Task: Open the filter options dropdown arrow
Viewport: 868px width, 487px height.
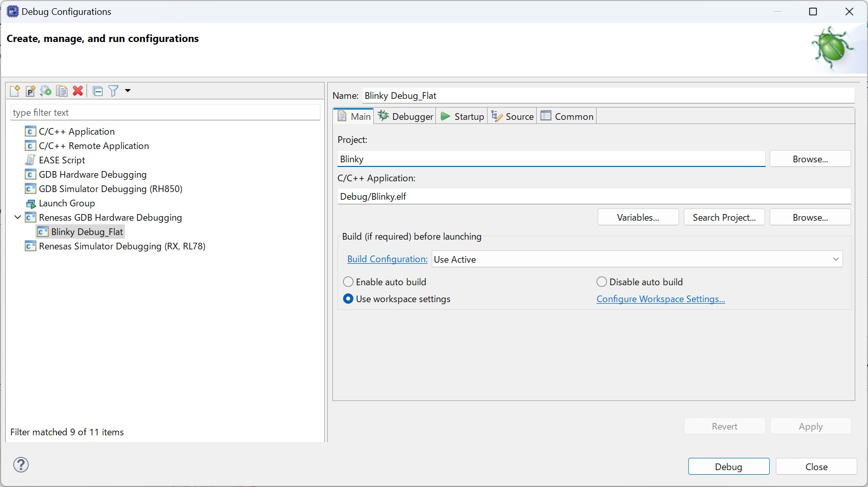Action: [128, 91]
